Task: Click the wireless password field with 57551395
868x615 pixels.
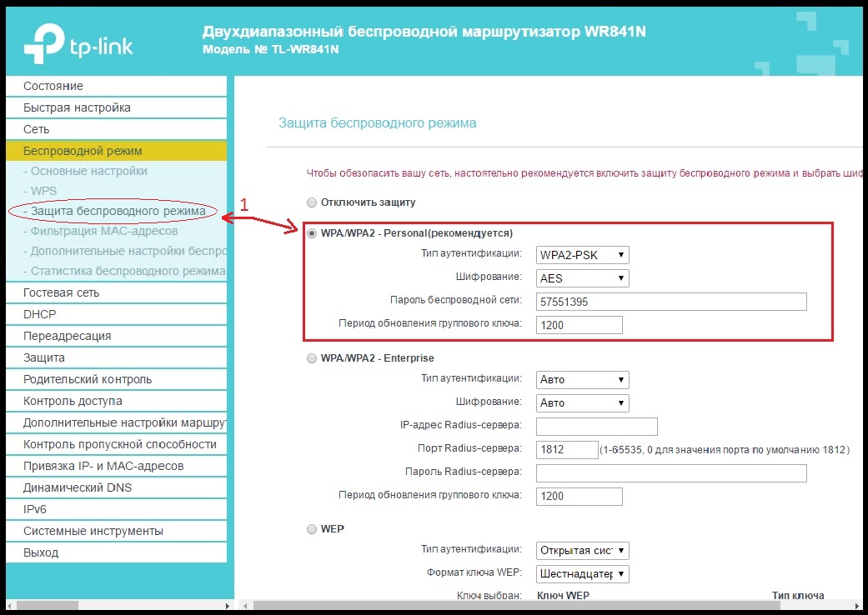Action: pyautogui.click(x=671, y=302)
